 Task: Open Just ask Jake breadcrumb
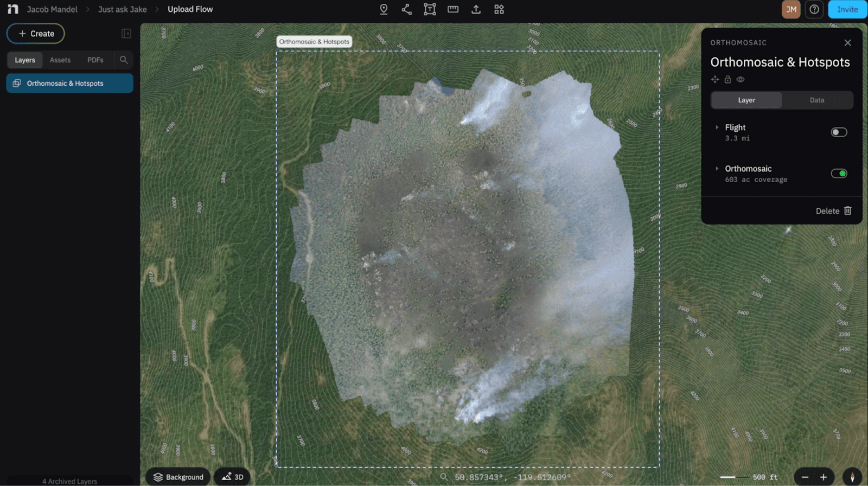click(x=123, y=9)
